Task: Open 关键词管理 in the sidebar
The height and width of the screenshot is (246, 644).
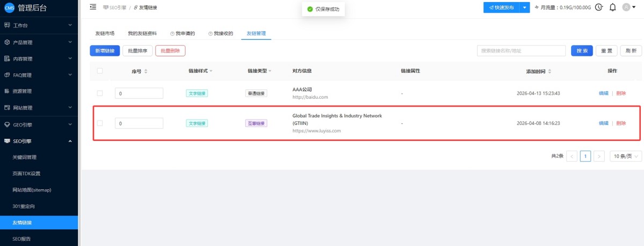Action: (x=25, y=157)
